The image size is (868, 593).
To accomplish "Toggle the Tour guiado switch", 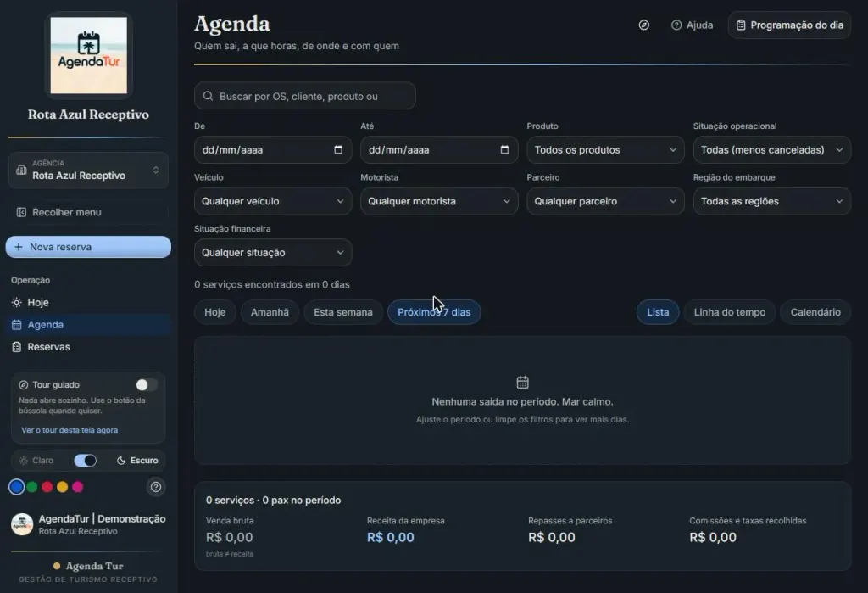I will click(147, 384).
